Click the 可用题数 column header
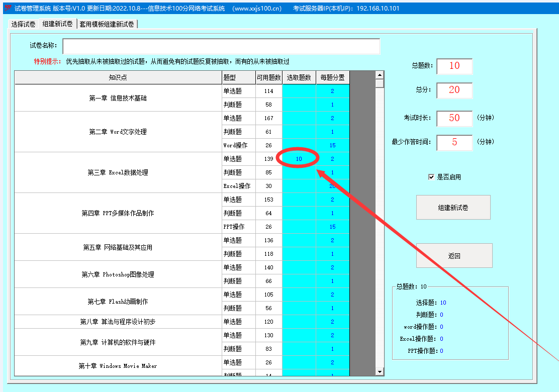The height and width of the screenshot is (392, 559). click(269, 77)
